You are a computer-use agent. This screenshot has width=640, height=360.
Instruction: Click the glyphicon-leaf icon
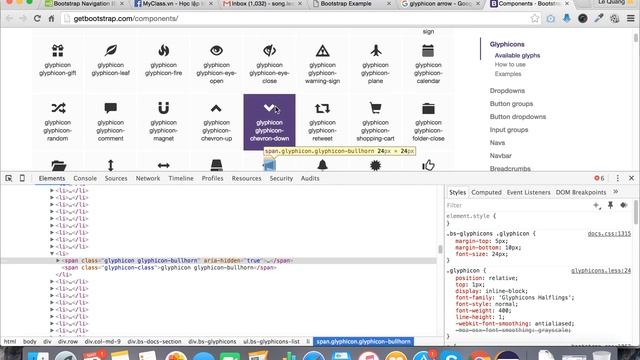tap(111, 51)
